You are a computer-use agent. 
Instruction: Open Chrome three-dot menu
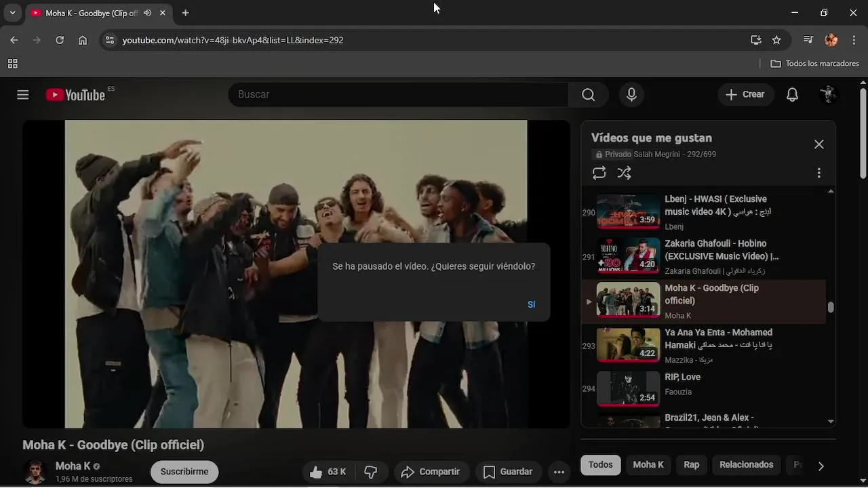(x=854, y=40)
